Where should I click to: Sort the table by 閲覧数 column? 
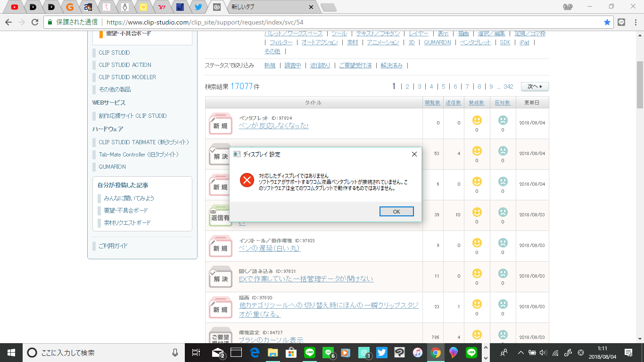[x=432, y=102]
